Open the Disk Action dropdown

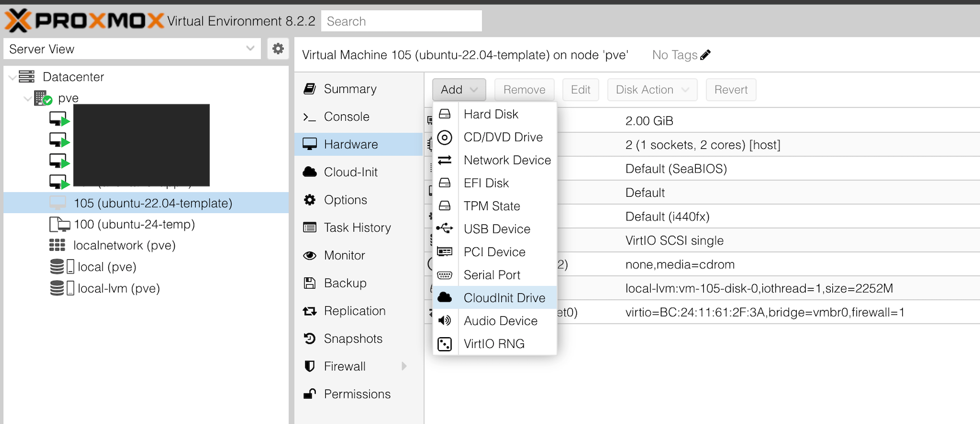tap(652, 90)
